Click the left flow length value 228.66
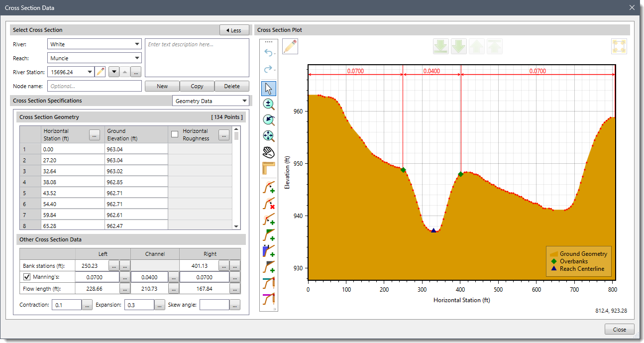 click(x=97, y=288)
